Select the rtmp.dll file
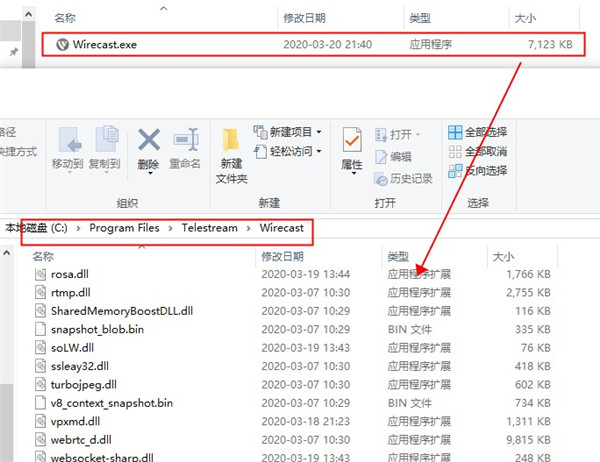The width and height of the screenshot is (600, 462). [71, 292]
